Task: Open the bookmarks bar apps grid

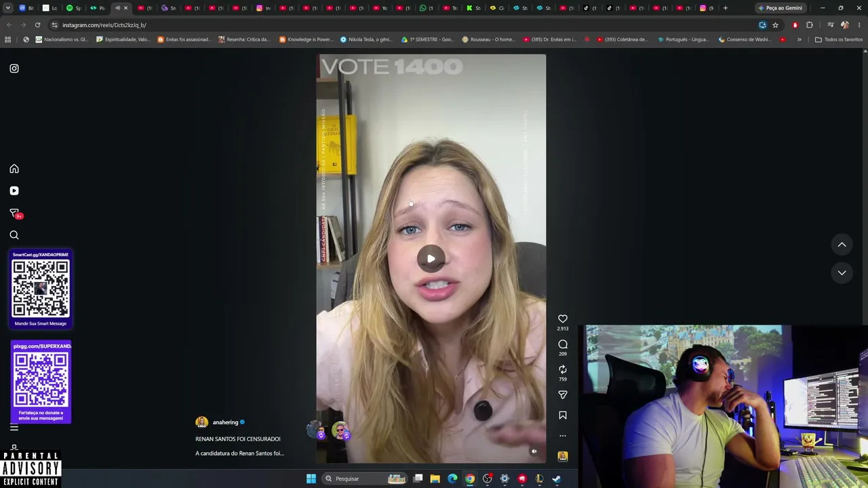Action: [8, 39]
